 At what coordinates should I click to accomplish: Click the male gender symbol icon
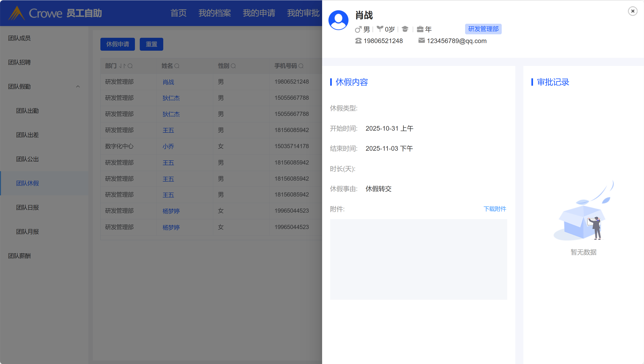click(358, 29)
